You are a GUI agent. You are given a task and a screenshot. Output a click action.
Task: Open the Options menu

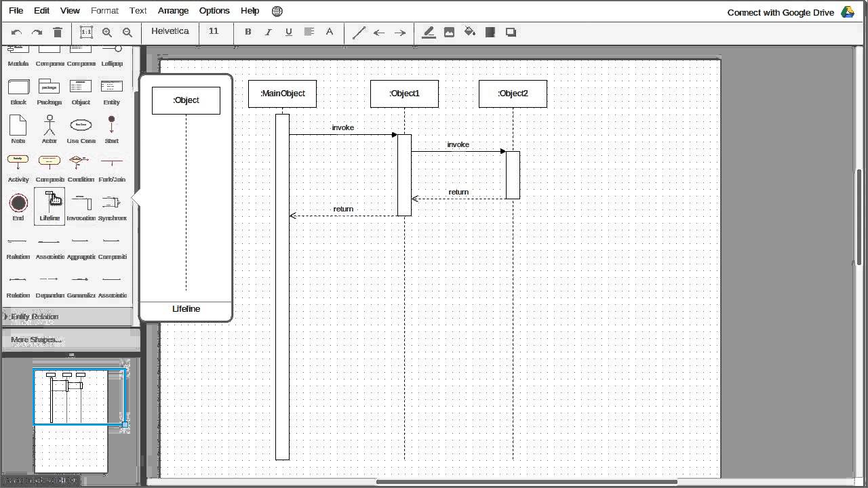214,11
